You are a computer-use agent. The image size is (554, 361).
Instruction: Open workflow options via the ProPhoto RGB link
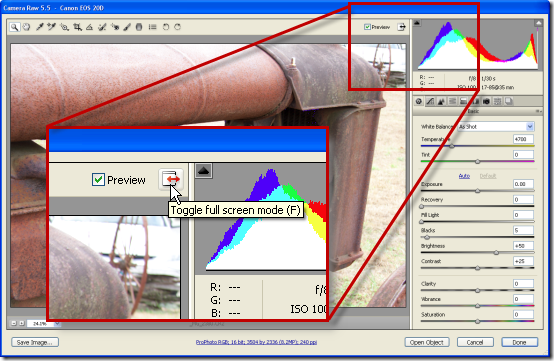256,342
